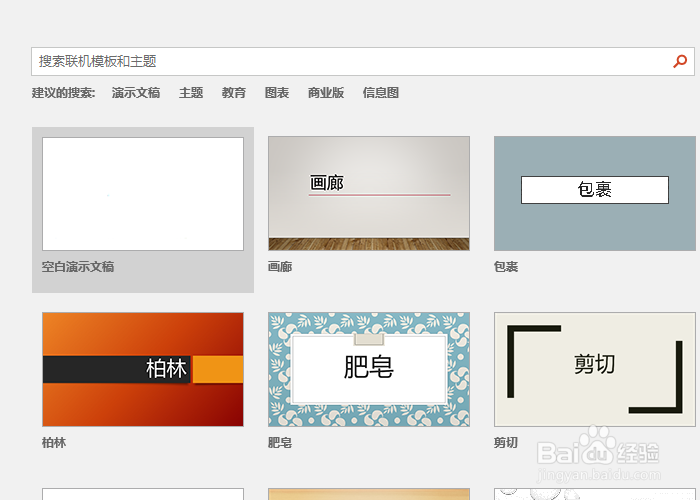
Task: Click the 画廊 caption below thumbnail
Action: pos(280,267)
